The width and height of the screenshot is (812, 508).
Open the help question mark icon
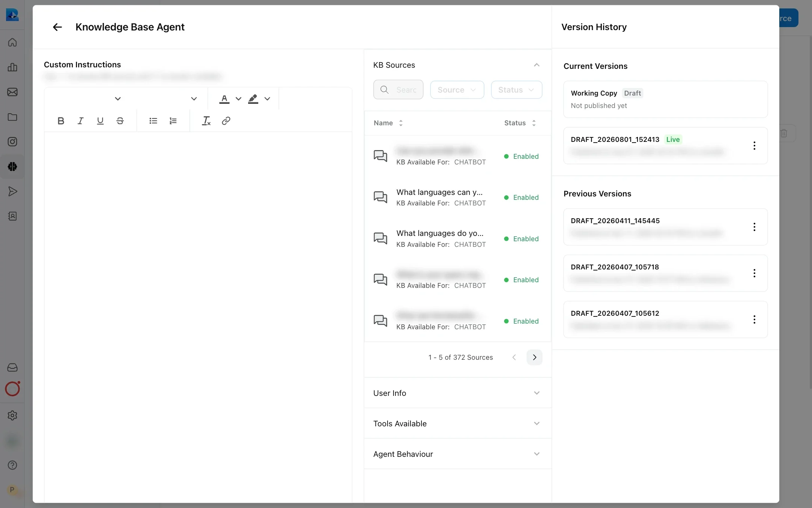12,465
